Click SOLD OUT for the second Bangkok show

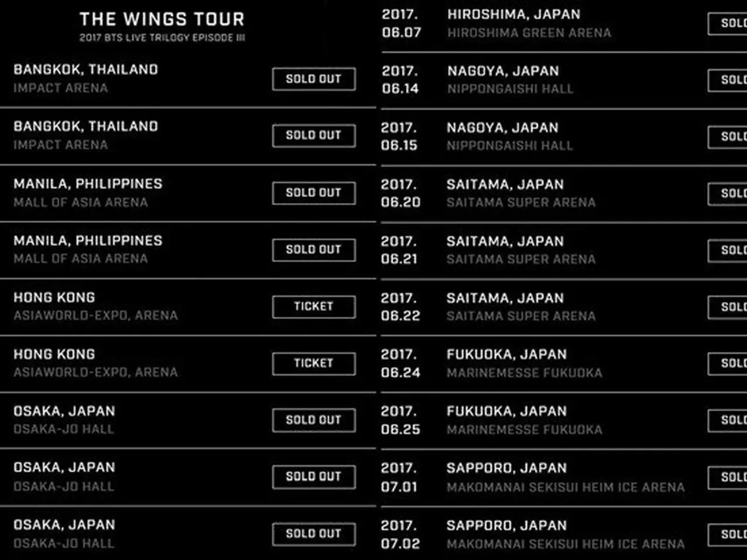pos(313,135)
